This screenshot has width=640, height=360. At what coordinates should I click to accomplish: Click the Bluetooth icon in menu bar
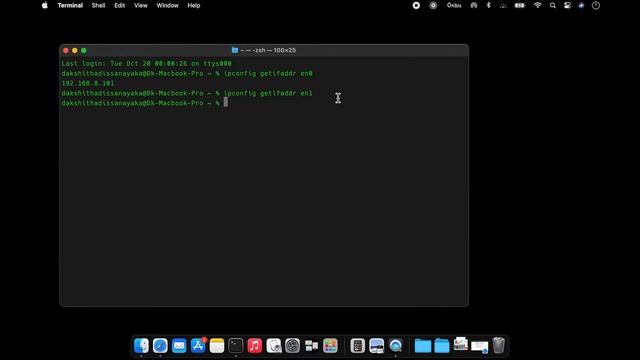pos(488,5)
